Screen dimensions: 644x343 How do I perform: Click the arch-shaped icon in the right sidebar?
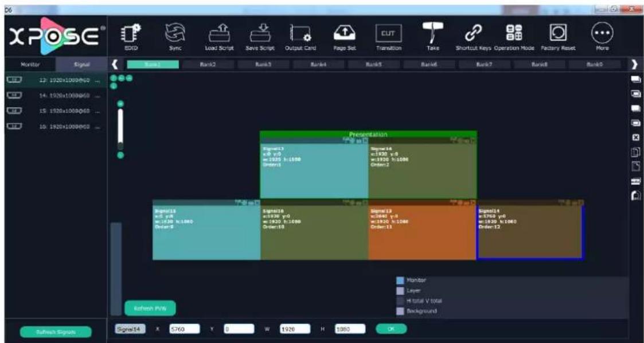(x=635, y=194)
